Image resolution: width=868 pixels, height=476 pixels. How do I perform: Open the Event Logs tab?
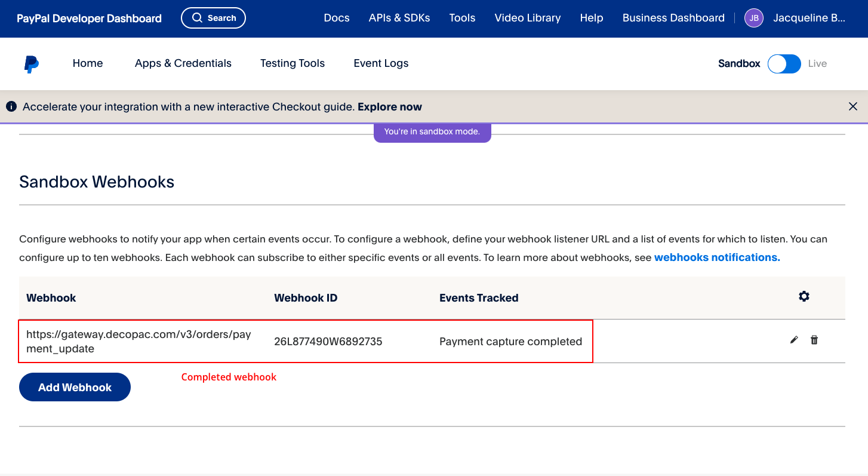pyautogui.click(x=381, y=63)
